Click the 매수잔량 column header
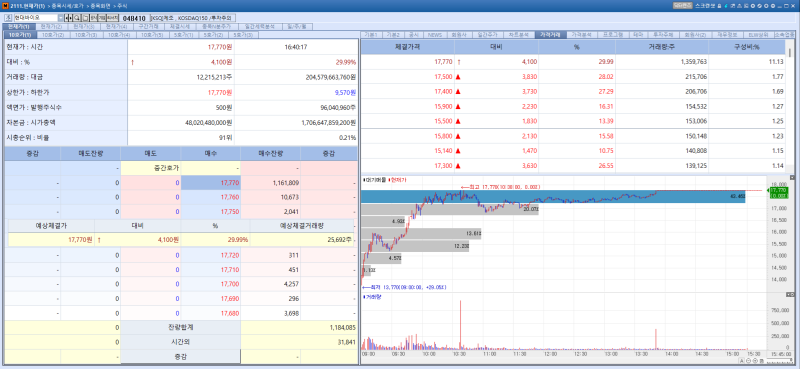 [271, 154]
